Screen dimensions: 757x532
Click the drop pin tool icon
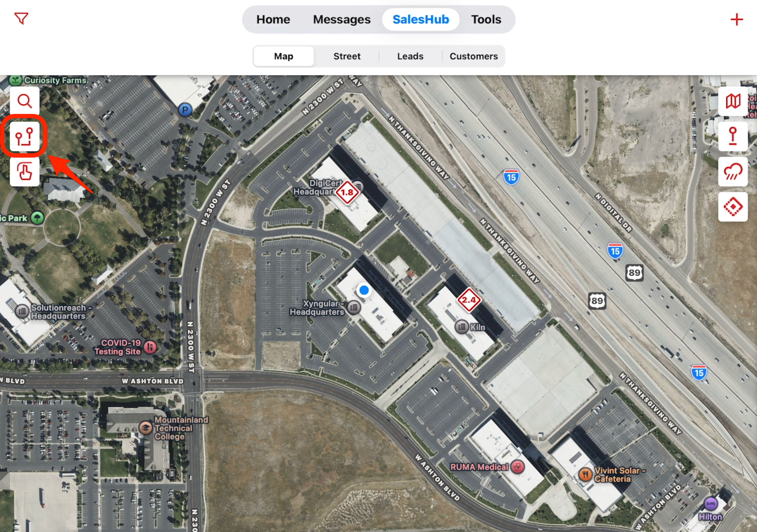pos(733,136)
